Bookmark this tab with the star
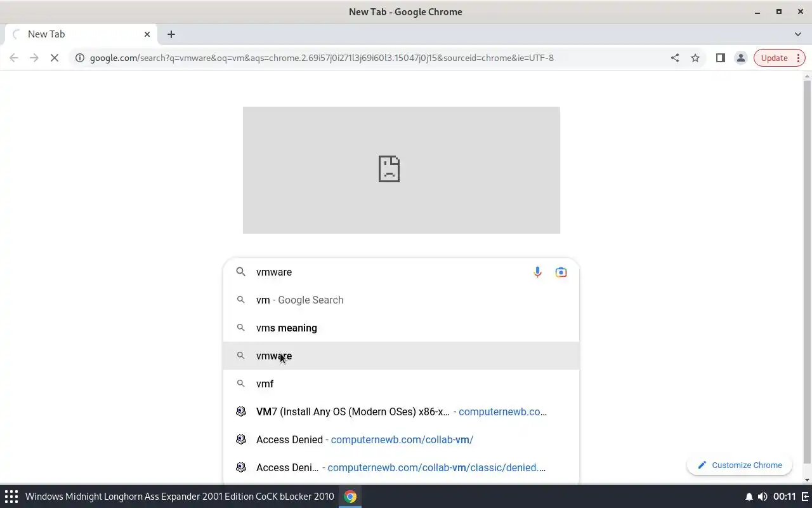 click(x=695, y=58)
